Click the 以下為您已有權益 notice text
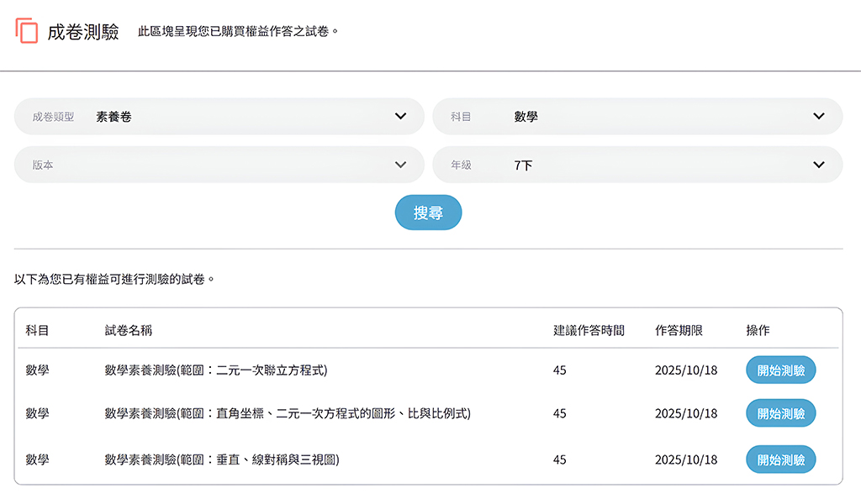The width and height of the screenshot is (861, 504). pyautogui.click(x=115, y=278)
